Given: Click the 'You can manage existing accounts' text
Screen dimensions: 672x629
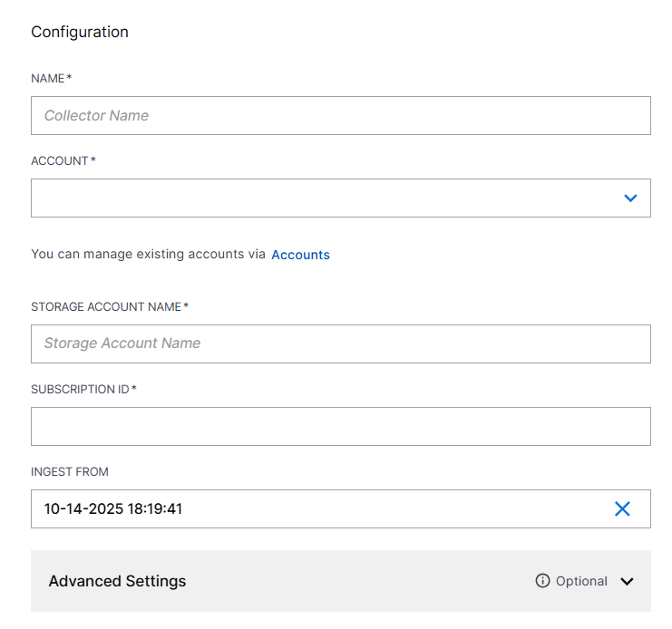Looking at the screenshot, I should pos(148,255).
